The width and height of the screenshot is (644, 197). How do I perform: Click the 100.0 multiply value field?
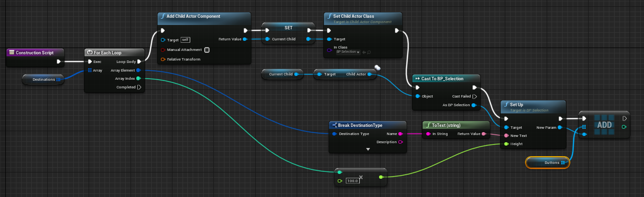coord(353,181)
